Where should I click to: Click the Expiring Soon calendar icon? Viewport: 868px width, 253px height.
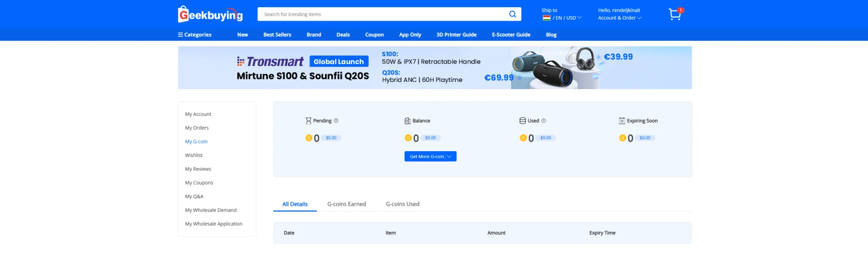pos(622,121)
